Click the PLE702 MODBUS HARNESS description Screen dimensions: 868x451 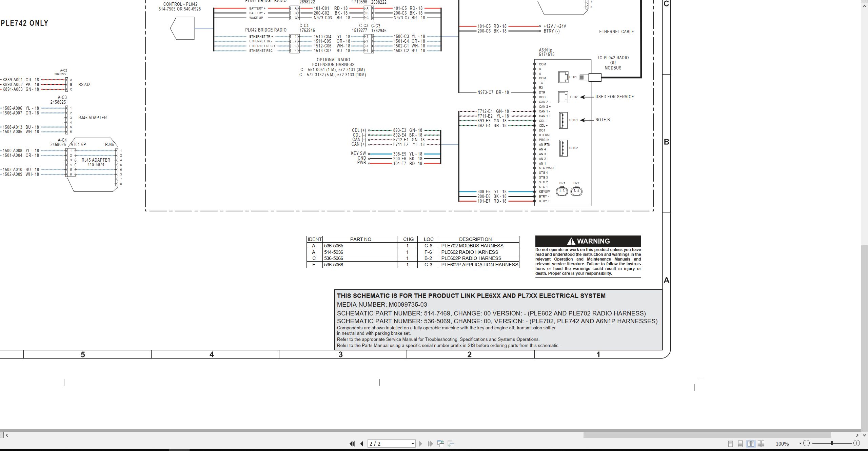(472, 246)
